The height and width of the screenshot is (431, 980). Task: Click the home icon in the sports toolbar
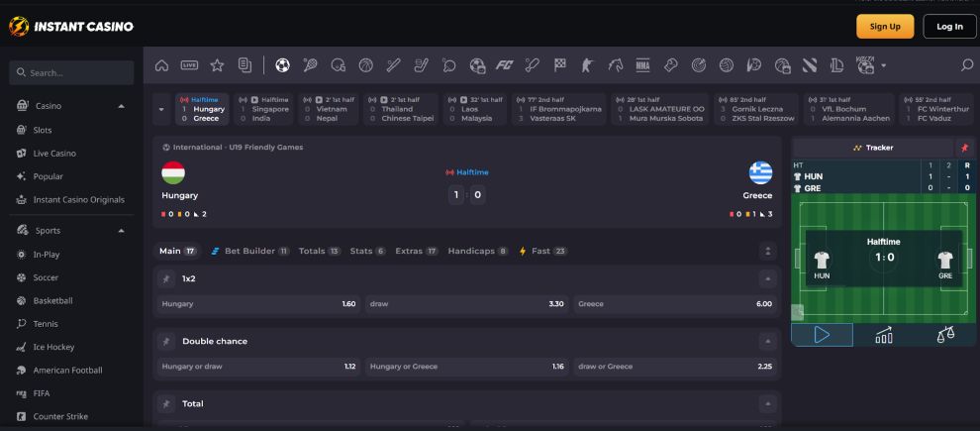pos(162,66)
